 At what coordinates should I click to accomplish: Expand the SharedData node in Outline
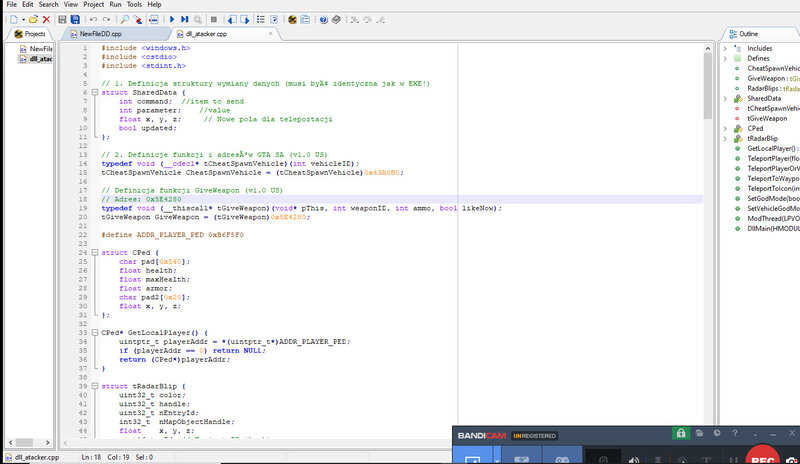pos(726,99)
